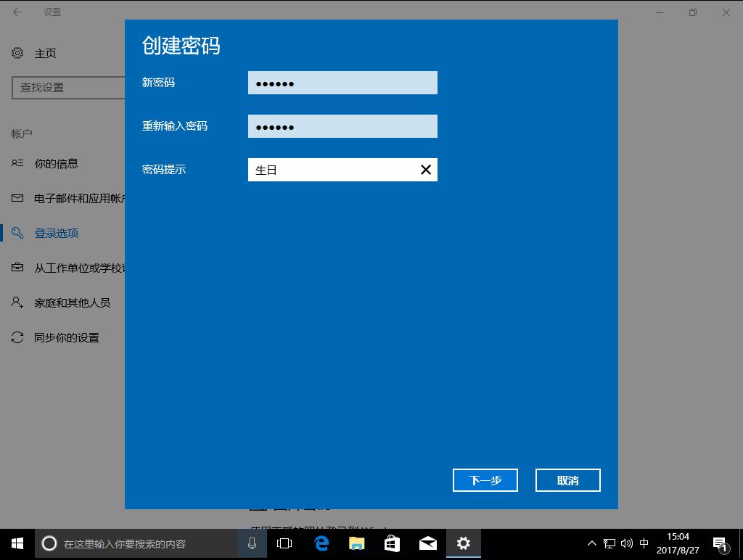
Task: Click inside the 新密码 password field
Action: click(342, 82)
